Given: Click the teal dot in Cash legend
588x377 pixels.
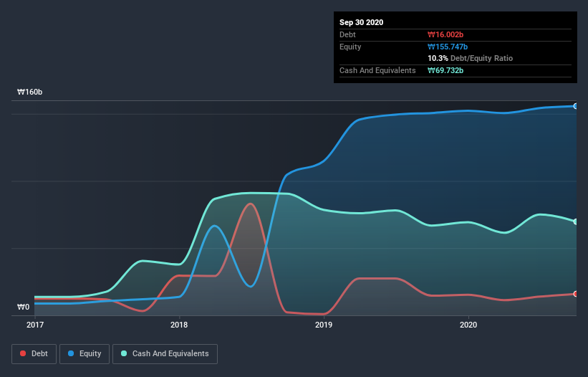Looking at the screenshot, I should click(124, 353).
